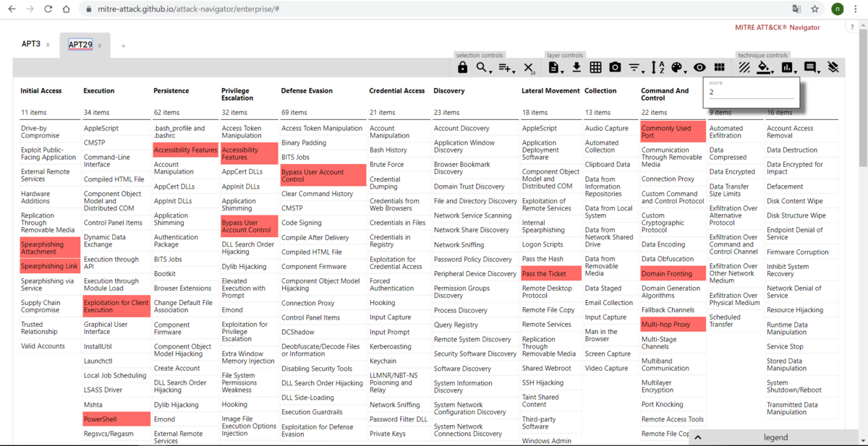Switch to the APT3 layer tab
This screenshot has width=868, height=446.
click(31, 44)
